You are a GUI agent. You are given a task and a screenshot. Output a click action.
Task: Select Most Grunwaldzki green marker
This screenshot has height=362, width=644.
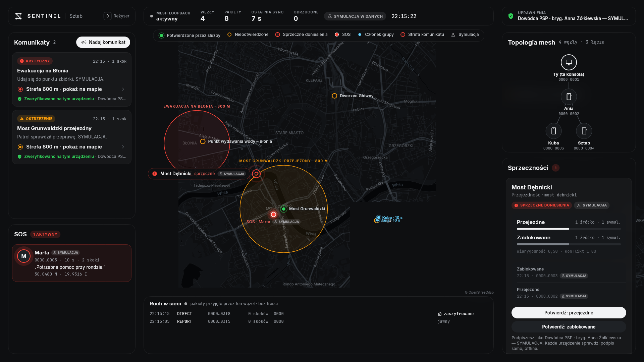point(284,209)
